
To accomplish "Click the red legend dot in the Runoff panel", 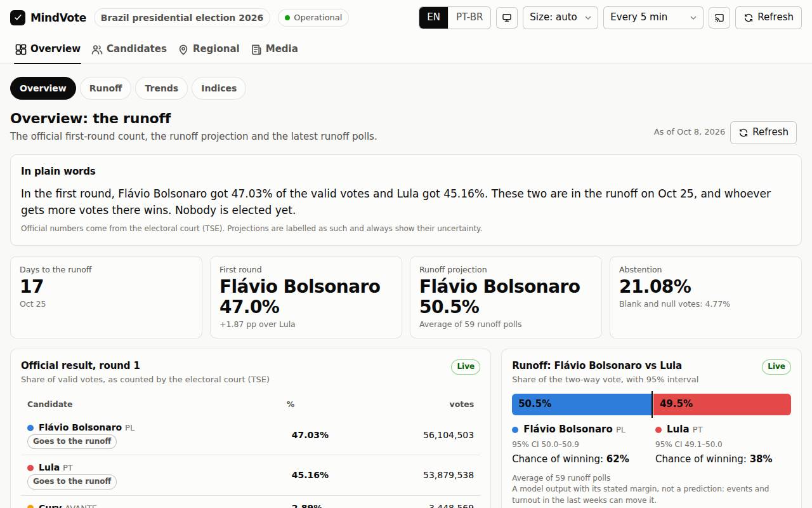I will (x=658, y=430).
